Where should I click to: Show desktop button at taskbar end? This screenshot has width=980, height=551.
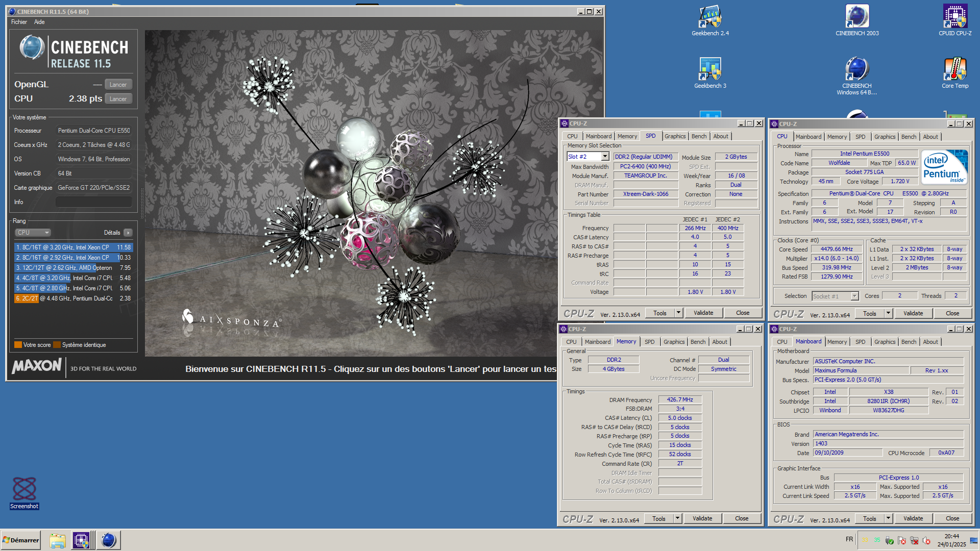974,540
